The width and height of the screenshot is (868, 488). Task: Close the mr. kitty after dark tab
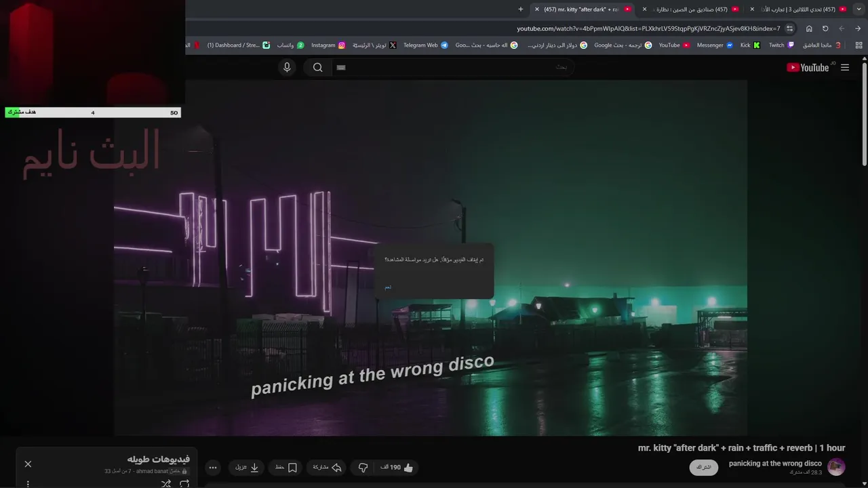click(x=537, y=9)
